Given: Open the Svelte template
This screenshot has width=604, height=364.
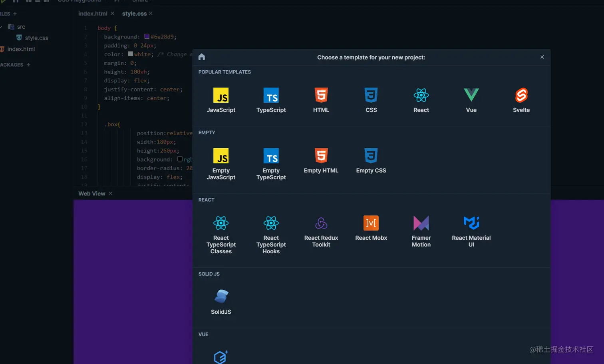Looking at the screenshot, I should click(x=521, y=100).
